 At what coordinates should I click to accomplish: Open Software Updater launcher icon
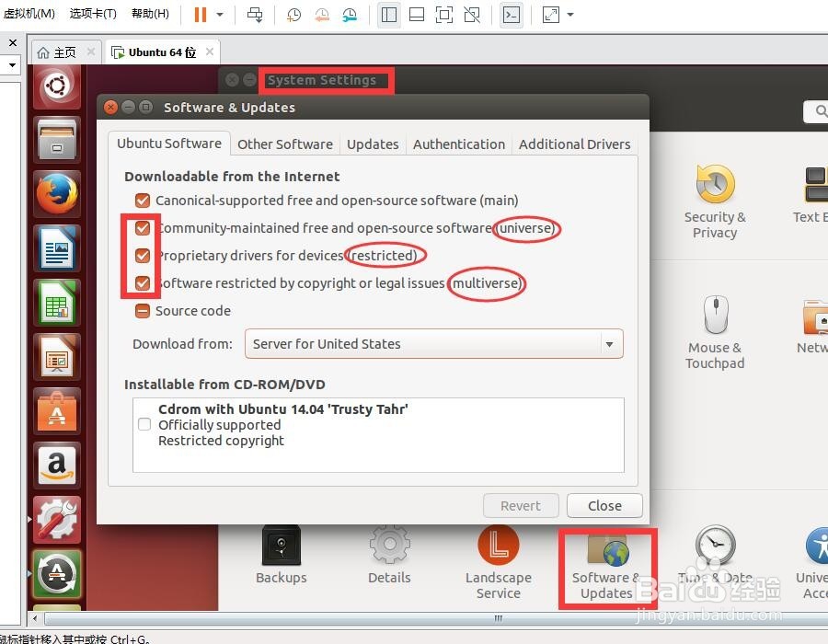[x=57, y=574]
